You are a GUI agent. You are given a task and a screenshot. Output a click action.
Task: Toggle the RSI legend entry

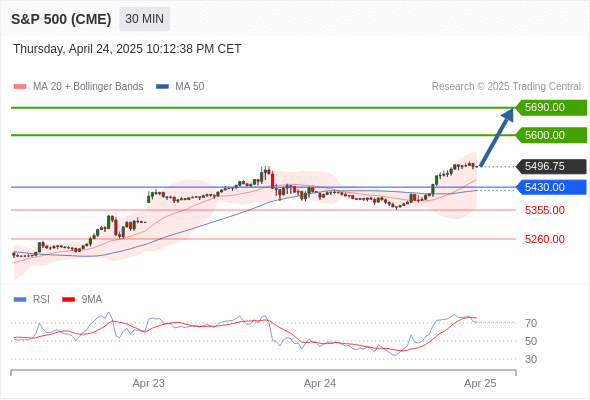coord(31,300)
